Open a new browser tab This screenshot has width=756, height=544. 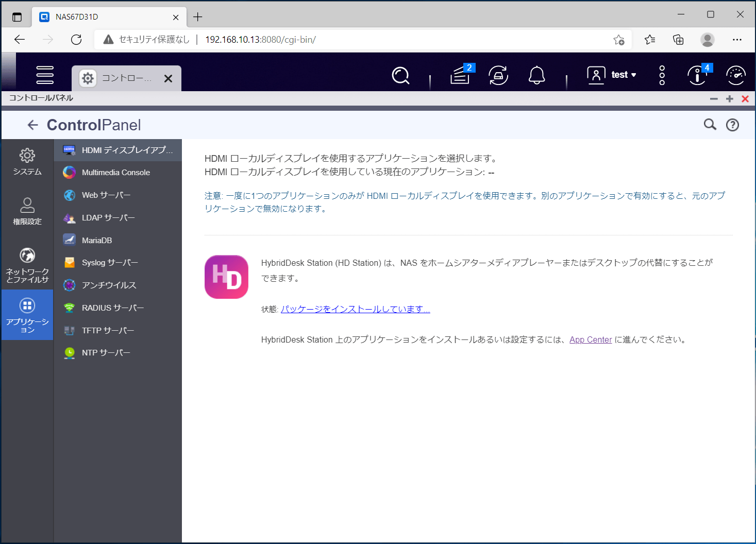click(x=198, y=17)
